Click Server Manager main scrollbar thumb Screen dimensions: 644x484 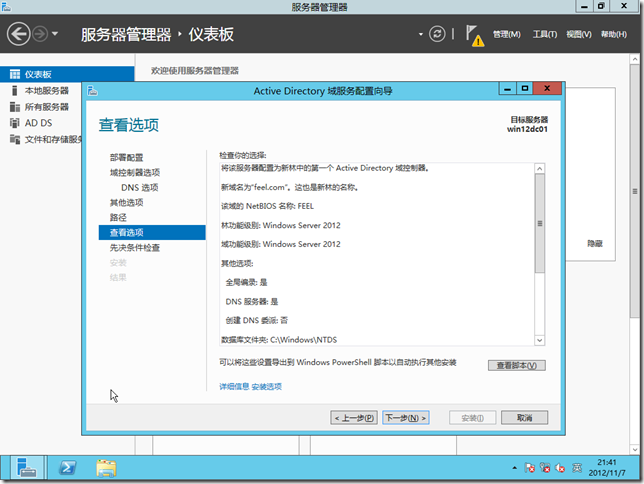[x=635, y=191]
